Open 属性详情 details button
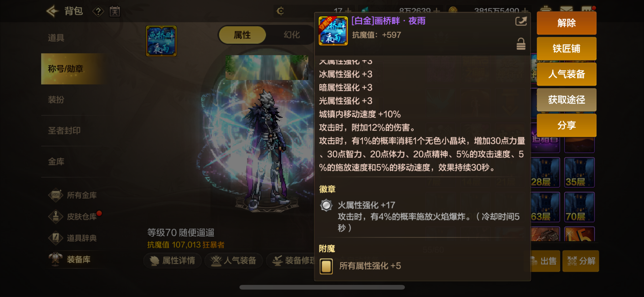The height and width of the screenshot is (297, 644). [x=173, y=260]
